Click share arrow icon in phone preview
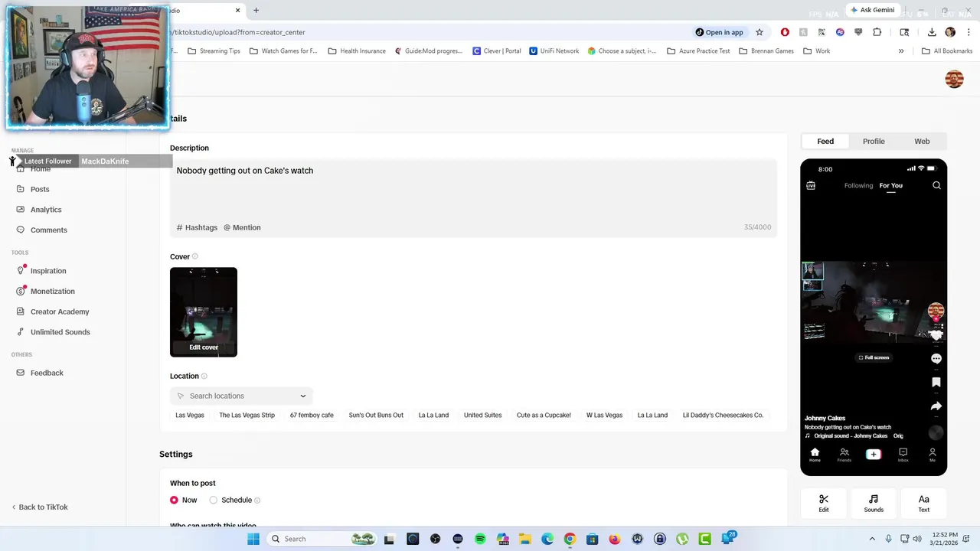980x551 pixels. click(936, 406)
